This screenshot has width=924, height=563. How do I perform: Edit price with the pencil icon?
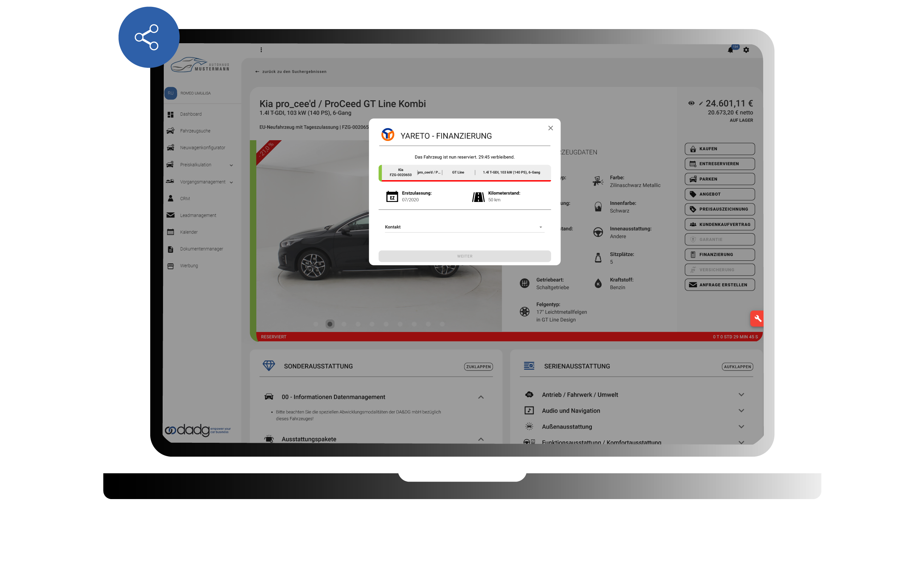[700, 104]
